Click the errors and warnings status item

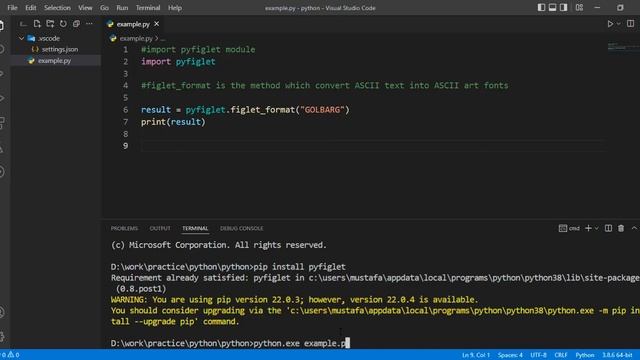coord(10,355)
